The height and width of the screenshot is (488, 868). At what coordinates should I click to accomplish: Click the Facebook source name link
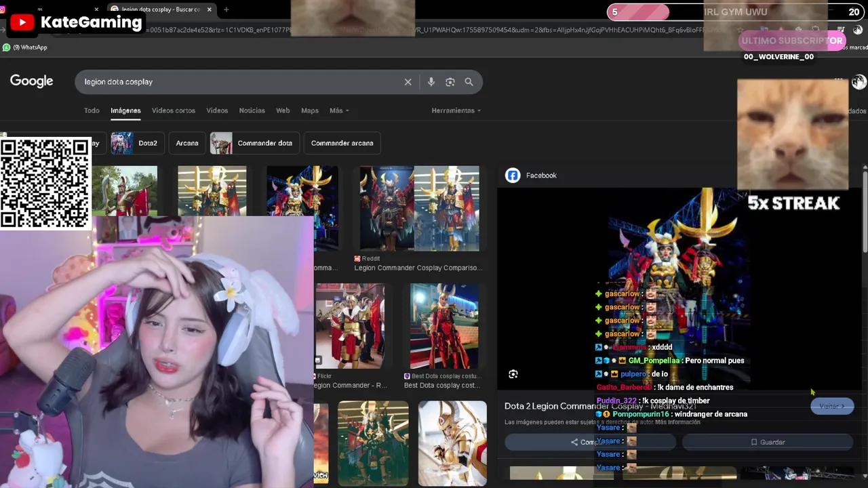(x=541, y=176)
